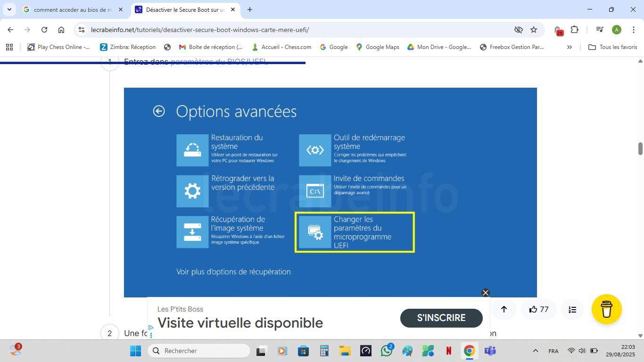Click the scroll-to-top arrow button
Viewport: 644px width, 362px height.
504,309
